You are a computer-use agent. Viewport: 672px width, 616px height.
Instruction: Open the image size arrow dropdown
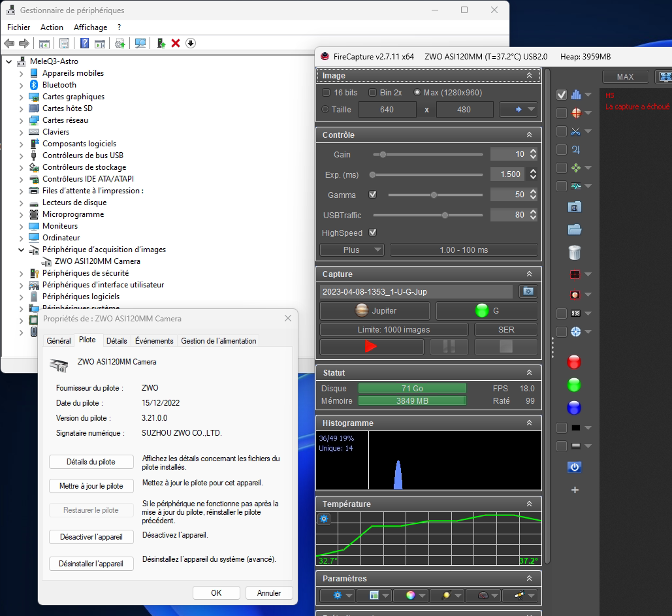[518, 109]
